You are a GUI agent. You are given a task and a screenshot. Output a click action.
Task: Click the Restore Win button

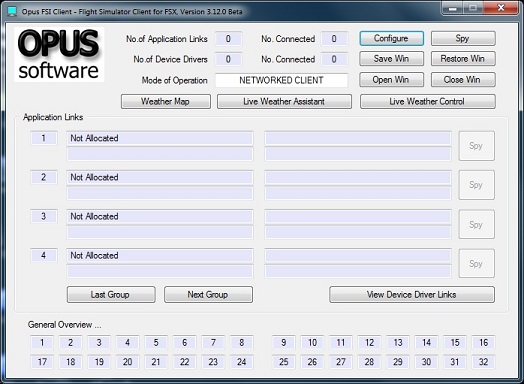463,59
